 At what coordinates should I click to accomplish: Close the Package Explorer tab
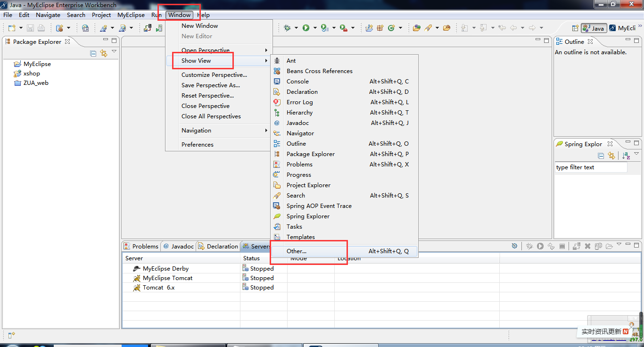(x=67, y=41)
